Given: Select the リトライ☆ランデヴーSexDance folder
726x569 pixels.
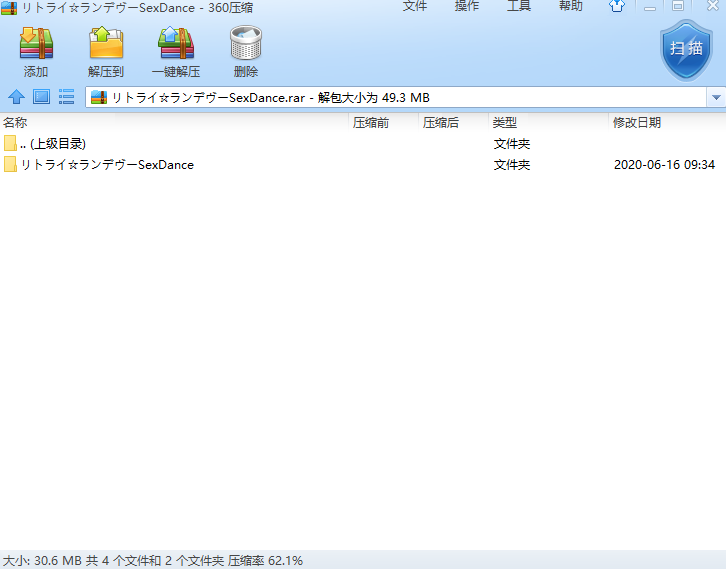Looking at the screenshot, I should (x=106, y=165).
